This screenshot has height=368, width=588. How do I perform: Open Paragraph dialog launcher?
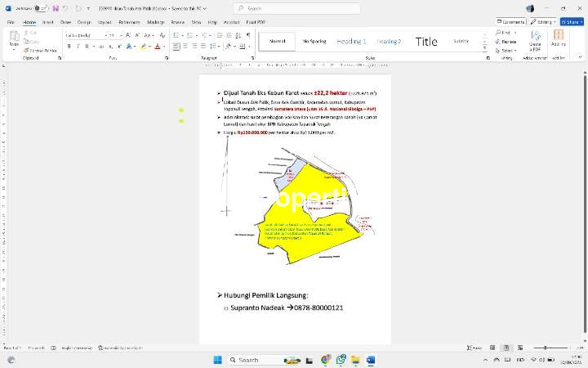tap(252, 58)
